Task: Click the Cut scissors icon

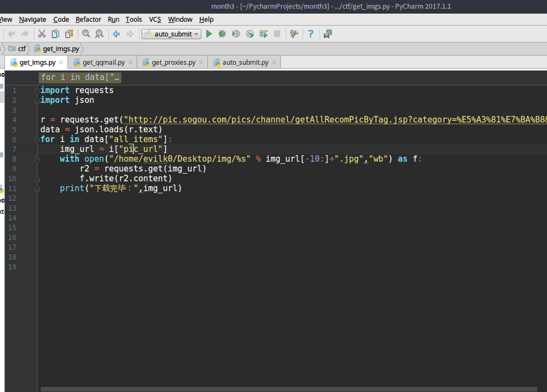Action: point(42,34)
